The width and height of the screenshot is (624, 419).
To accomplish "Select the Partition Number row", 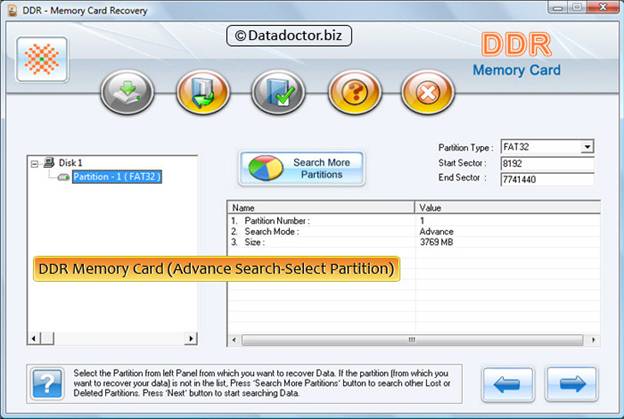I will pyautogui.click(x=414, y=221).
